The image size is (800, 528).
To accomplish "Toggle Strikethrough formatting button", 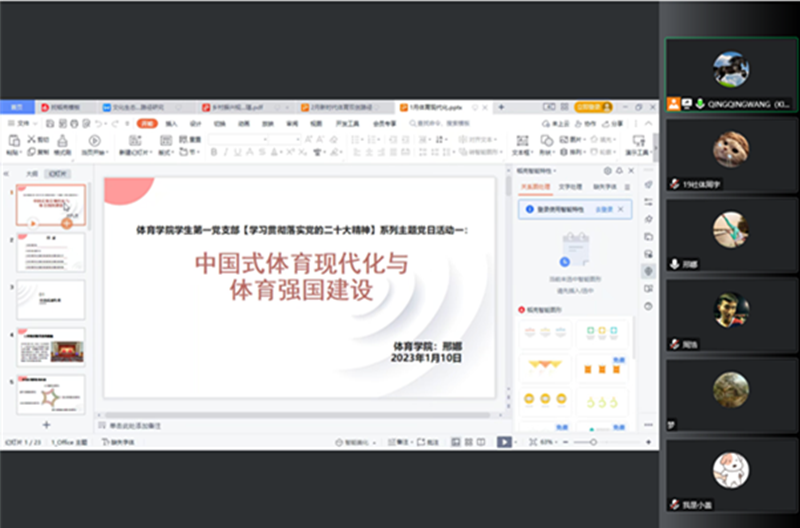I will 262,152.
